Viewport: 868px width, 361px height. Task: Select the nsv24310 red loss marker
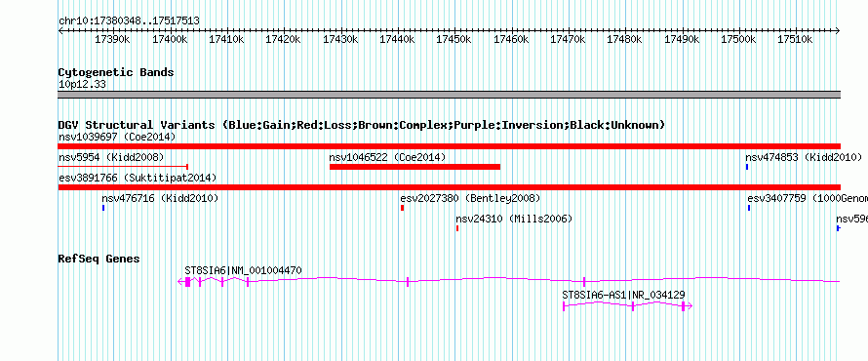tap(457, 228)
